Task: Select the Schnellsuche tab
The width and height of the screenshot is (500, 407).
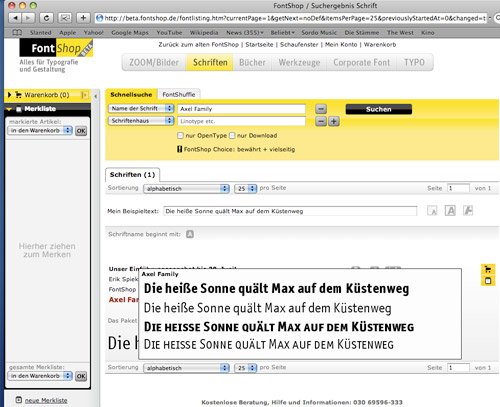Action: pos(131,95)
